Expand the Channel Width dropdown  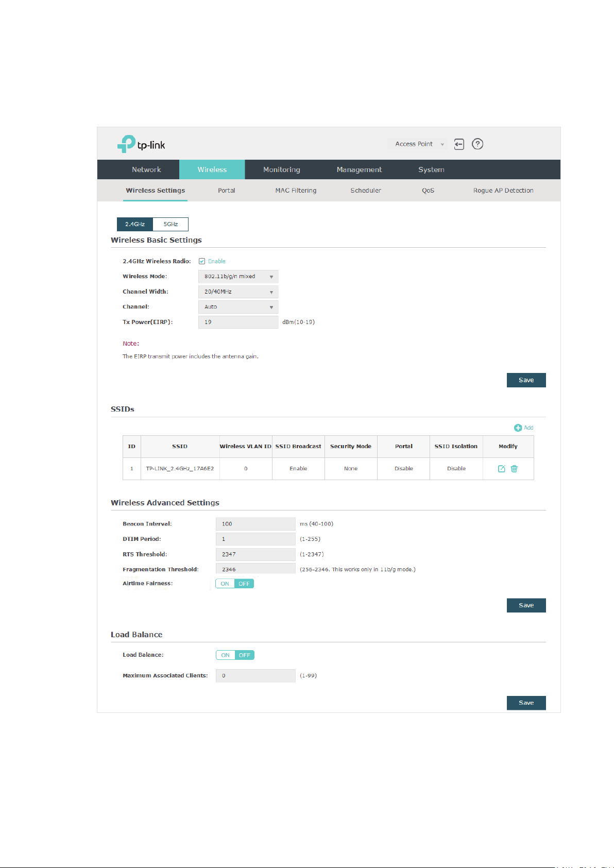238,292
